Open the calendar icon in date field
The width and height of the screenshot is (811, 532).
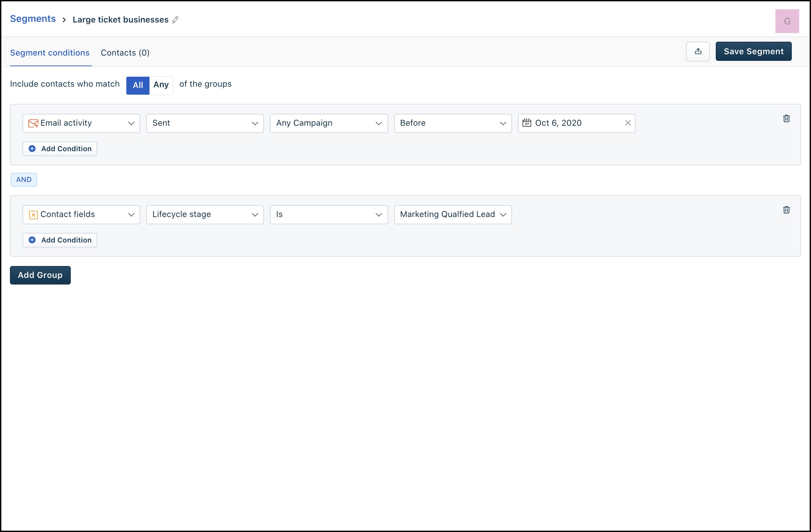(527, 123)
